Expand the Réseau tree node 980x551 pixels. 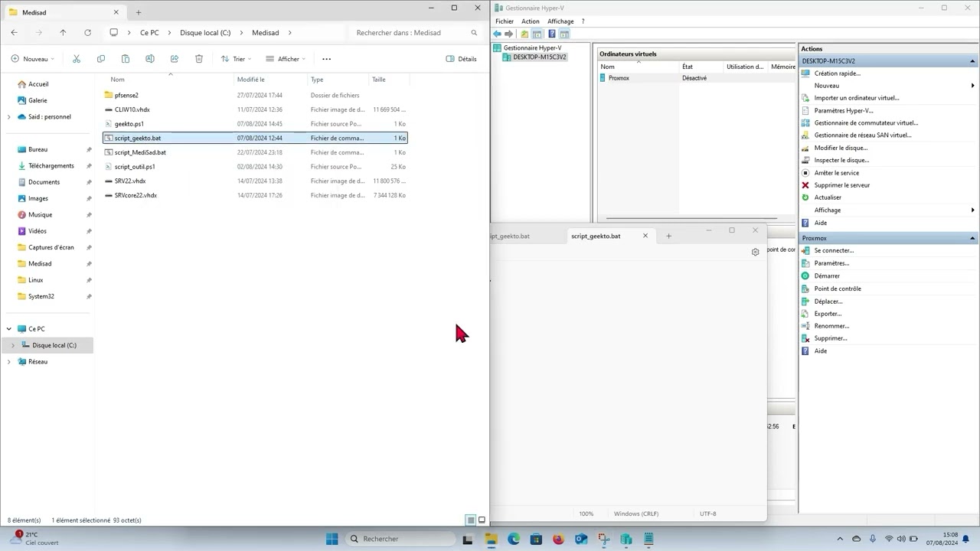tap(8, 361)
